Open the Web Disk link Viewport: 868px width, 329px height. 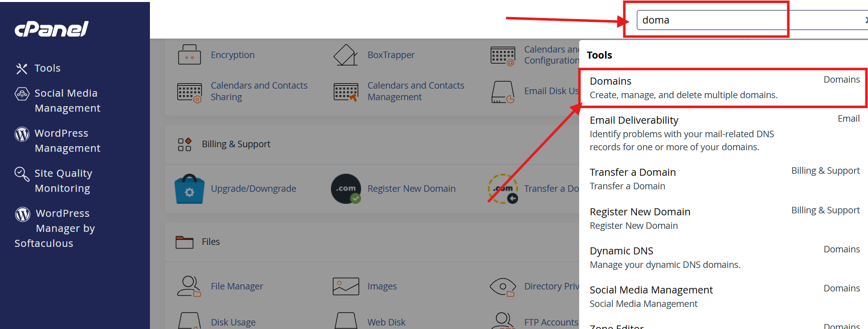point(387,322)
